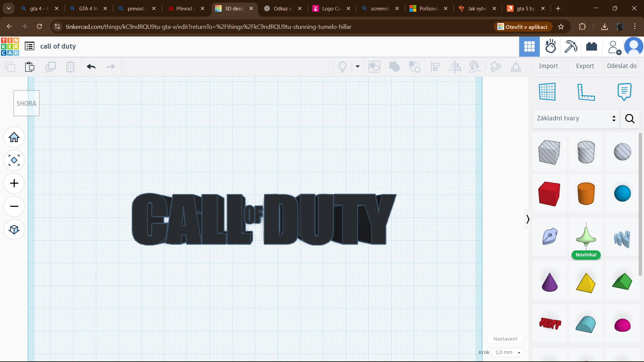Viewport: 644px width, 362px height.
Task: Select the Workplane tool
Action: point(547,92)
